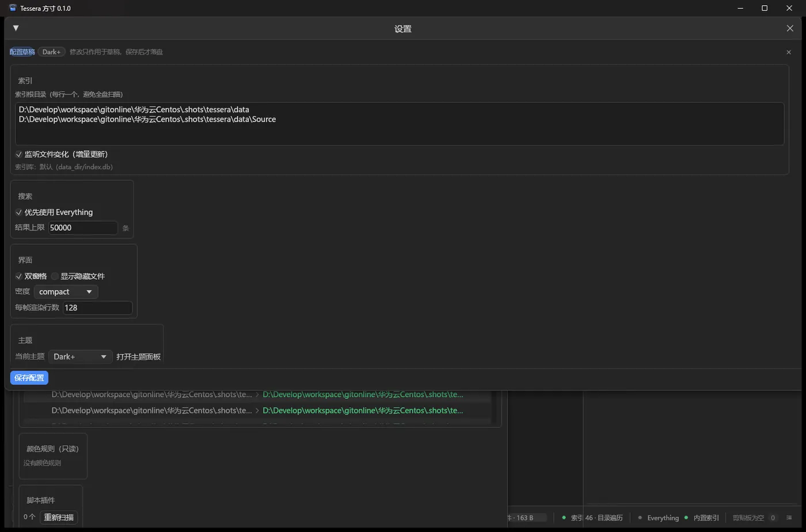
Task: Click the 163 B size in the status bar
Action: [x=524, y=518]
